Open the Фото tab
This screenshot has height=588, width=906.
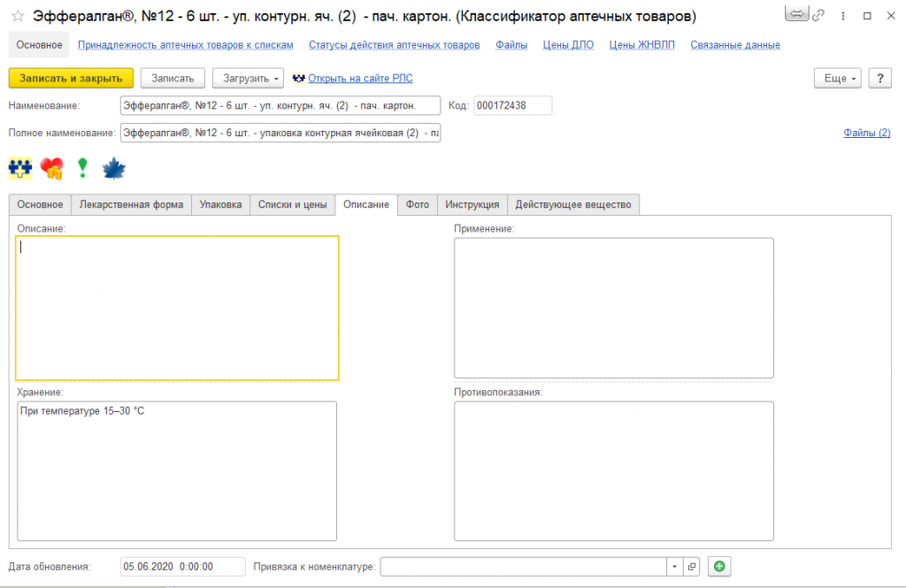click(x=418, y=204)
